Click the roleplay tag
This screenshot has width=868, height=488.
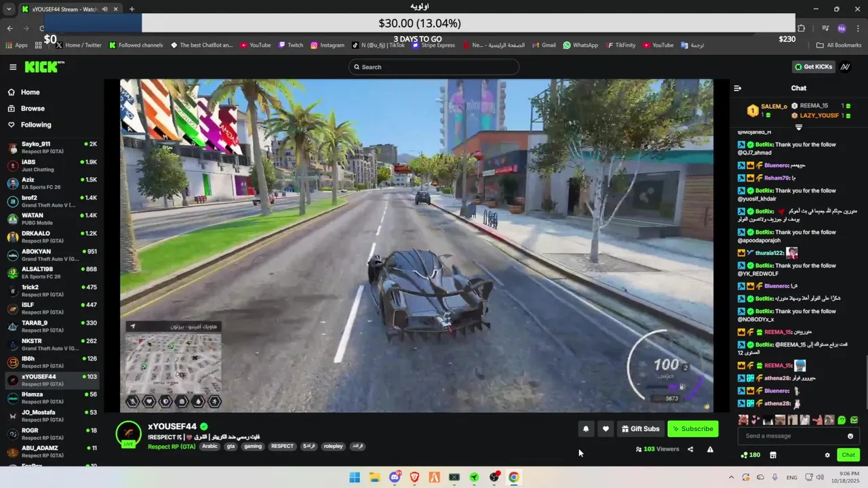point(333,446)
